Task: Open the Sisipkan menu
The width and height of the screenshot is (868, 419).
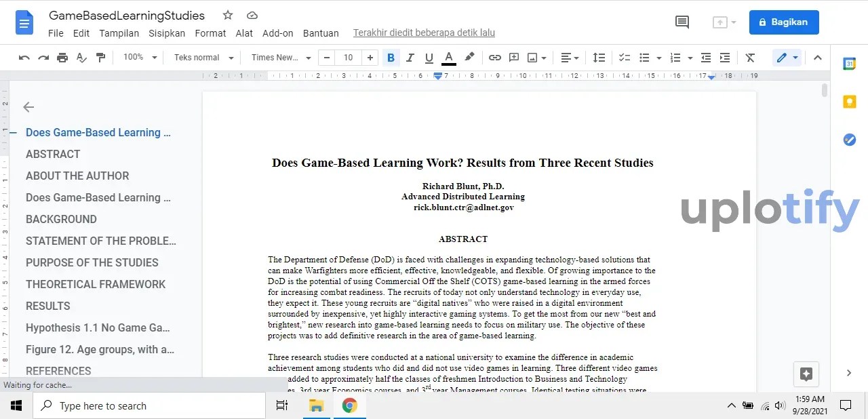Action: click(x=167, y=33)
